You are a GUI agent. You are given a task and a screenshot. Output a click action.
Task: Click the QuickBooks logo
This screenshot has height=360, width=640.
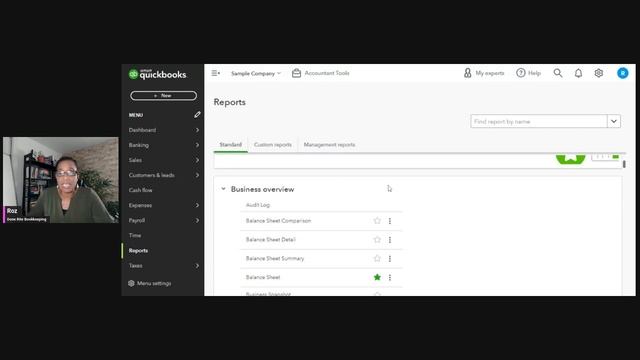[158, 74]
